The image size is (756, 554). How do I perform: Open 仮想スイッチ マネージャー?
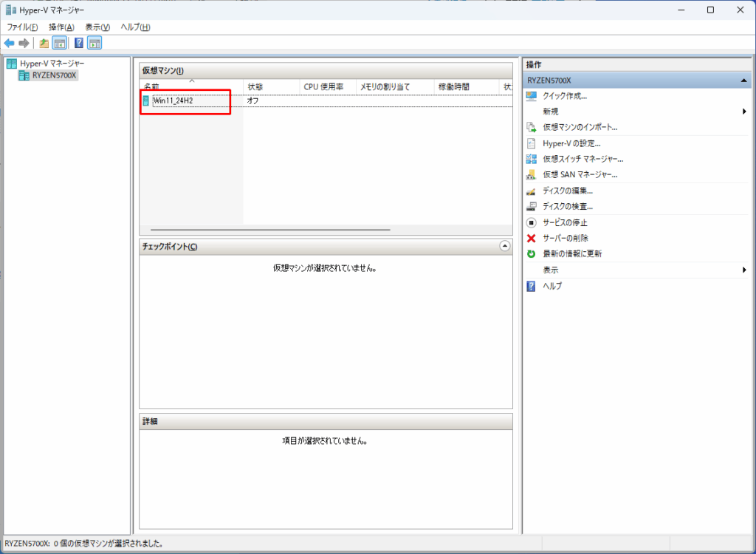tap(583, 159)
